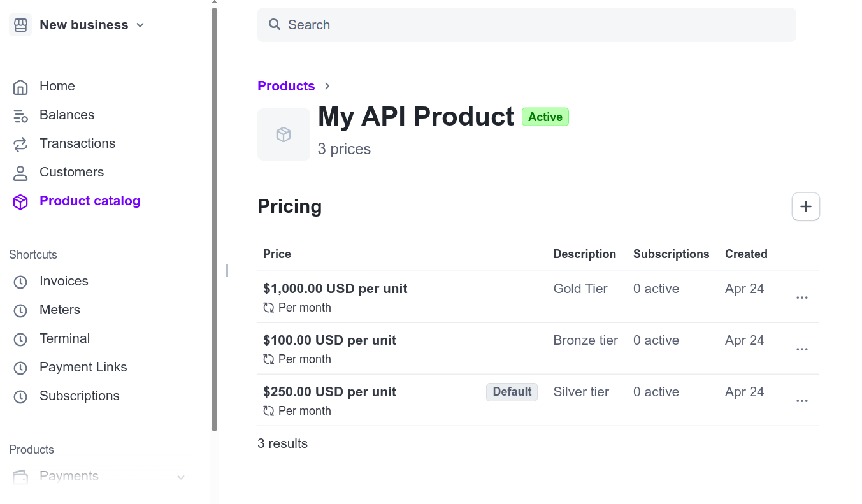Click the Default badge on Silver tier
Screen dimensions: 862x504
click(x=512, y=392)
